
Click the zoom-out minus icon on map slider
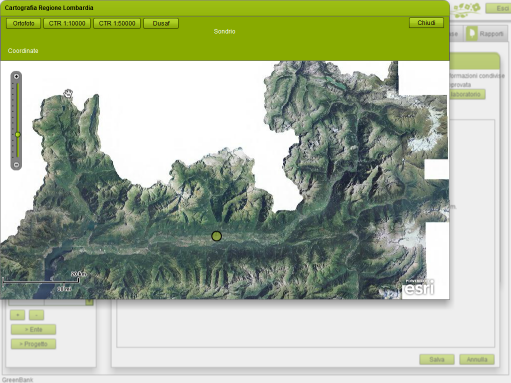coord(16,165)
